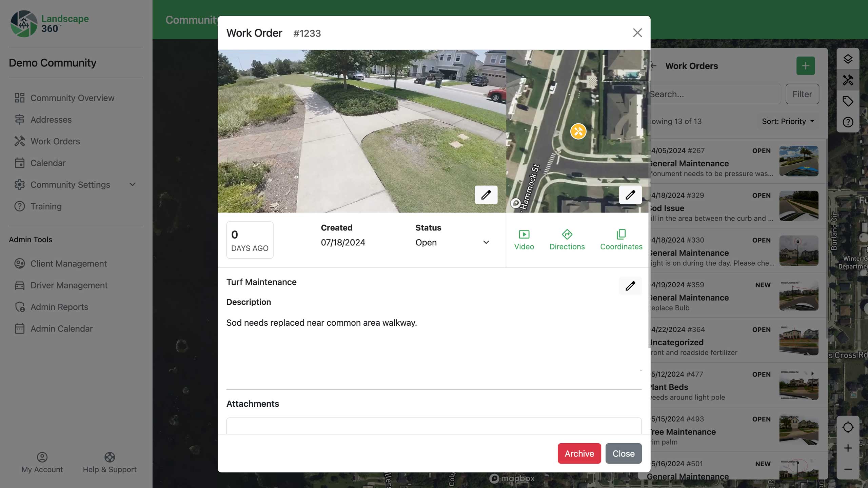Open Directions for this work order
Screen dimensions: 868x488
[567, 240]
